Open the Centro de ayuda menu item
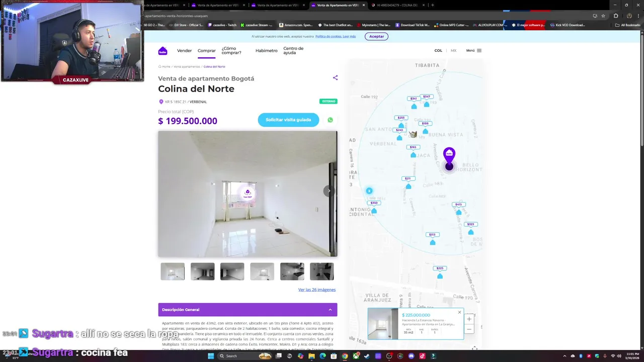 pos(293,51)
